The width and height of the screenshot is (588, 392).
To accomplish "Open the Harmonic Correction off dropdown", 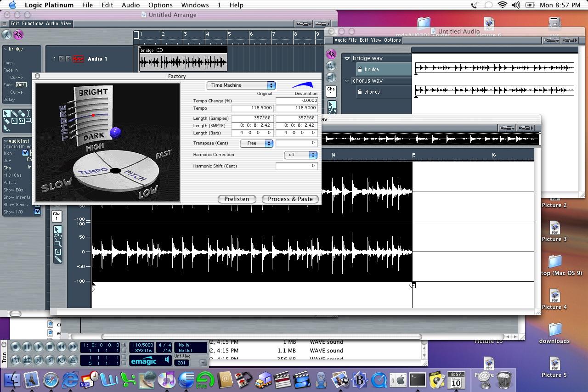I will [300, 155].
